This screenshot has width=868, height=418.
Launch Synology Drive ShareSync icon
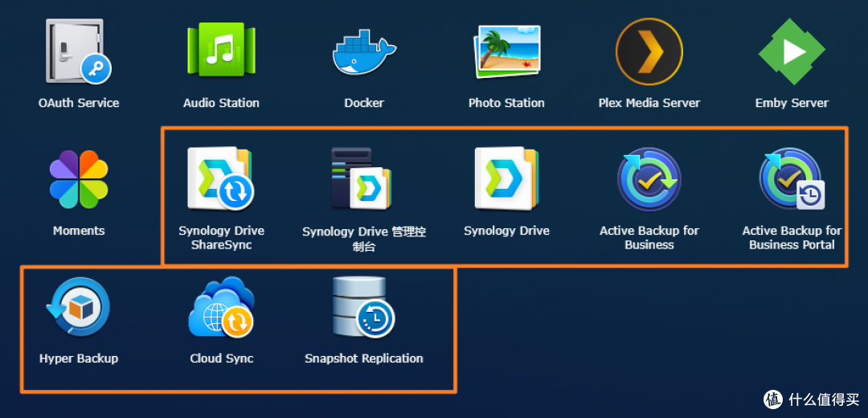[221, 178]
